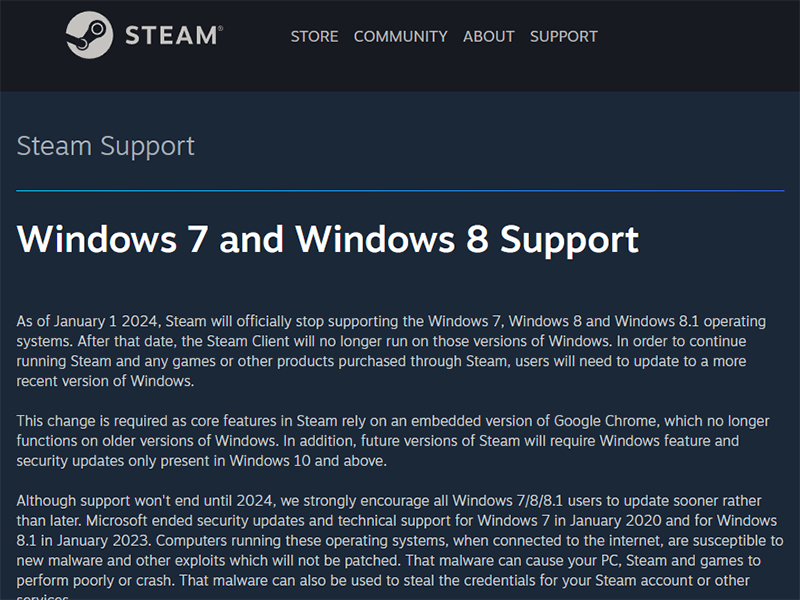This screenshot has width=800, height=600.
Task: Click the "recent version of Windows" text
Action: pyautogui.click(x=105, y=381)
